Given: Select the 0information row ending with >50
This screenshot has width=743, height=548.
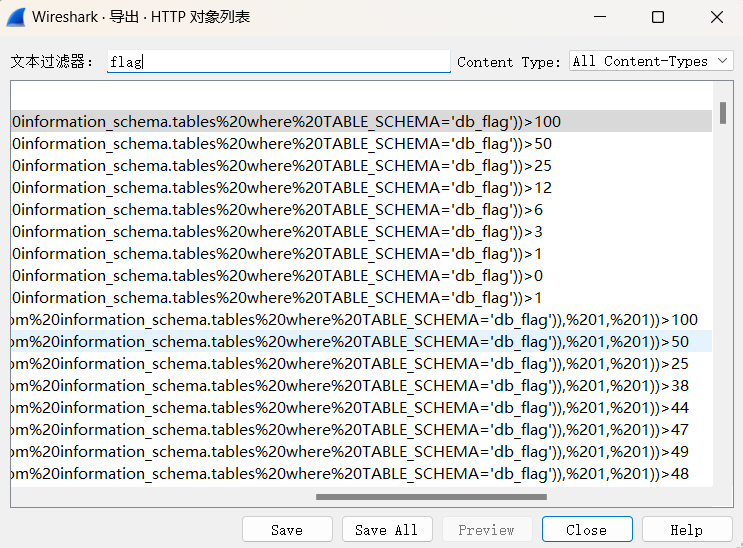Looking at the screenshot, I should [361, 144].
